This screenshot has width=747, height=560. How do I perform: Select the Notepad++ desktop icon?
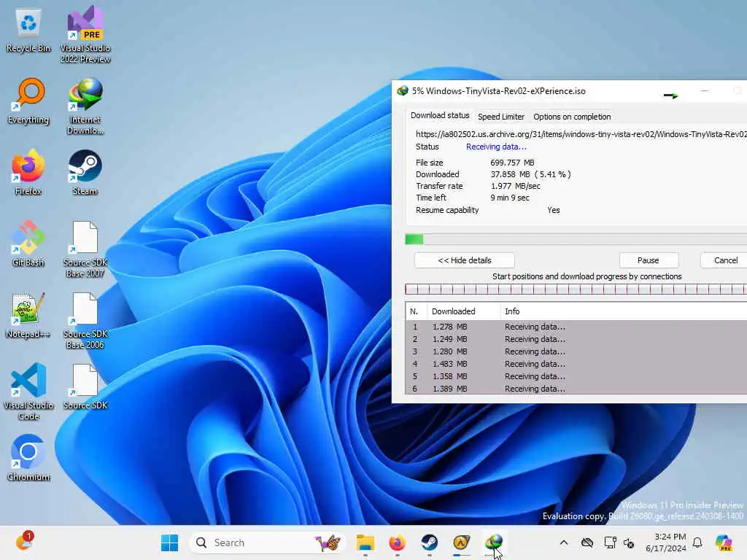coord(28,316)
